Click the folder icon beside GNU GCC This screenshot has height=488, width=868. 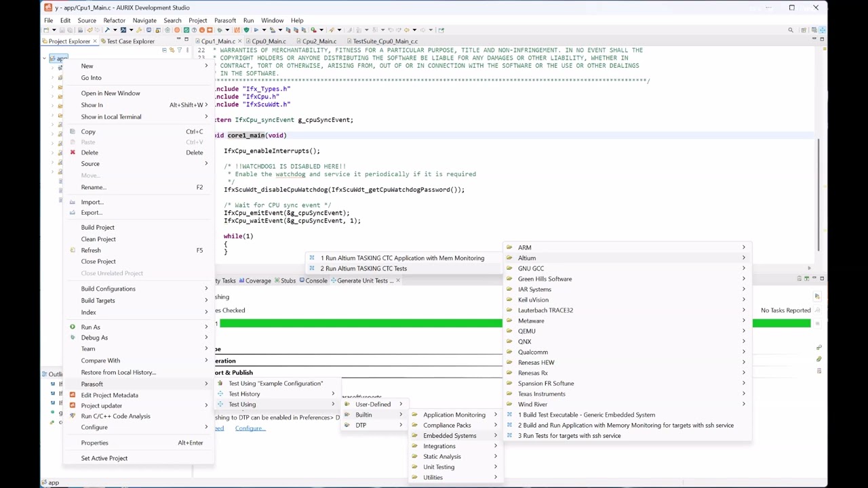[x=509, y=268]
